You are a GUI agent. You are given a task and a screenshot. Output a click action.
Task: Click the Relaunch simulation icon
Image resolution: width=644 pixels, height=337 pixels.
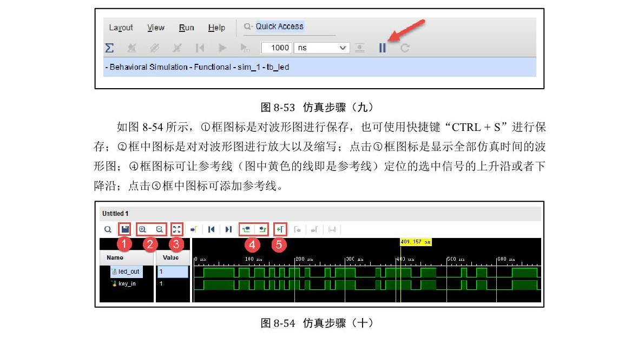pos(405,48)
